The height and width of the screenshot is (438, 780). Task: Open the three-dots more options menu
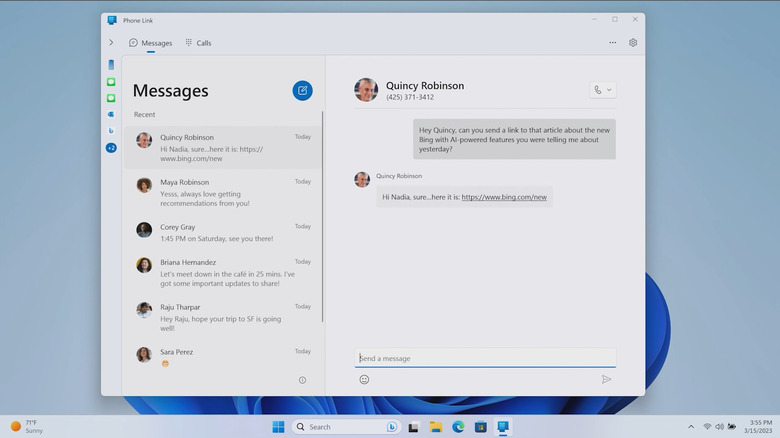point(613,43)
